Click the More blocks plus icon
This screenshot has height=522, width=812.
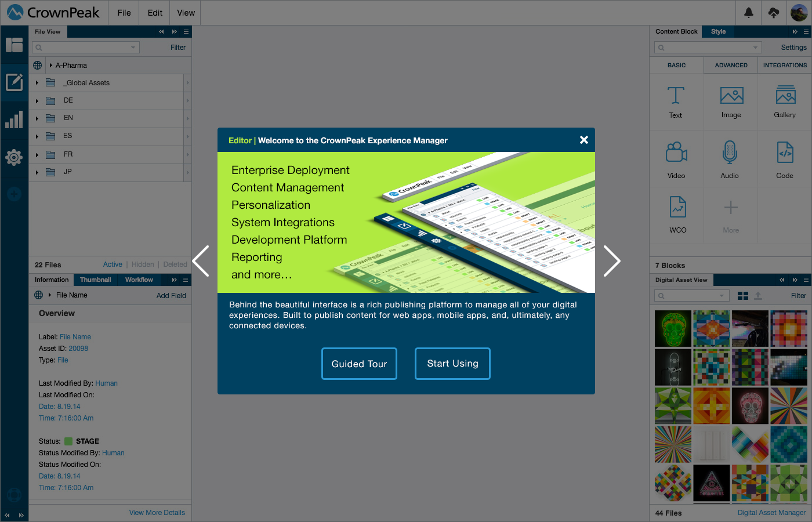(731, 208)
